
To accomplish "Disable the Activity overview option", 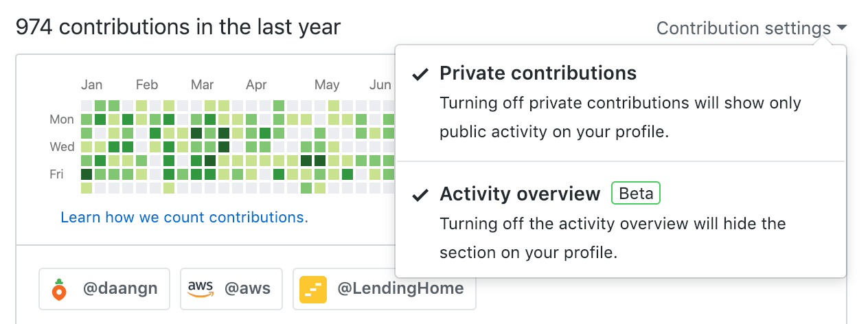I will tap(520, 194).
